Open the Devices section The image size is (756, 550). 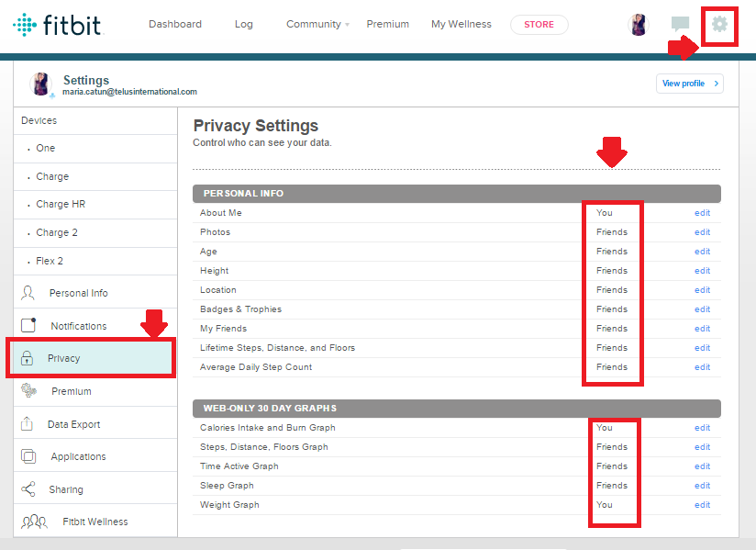point(95,120)
